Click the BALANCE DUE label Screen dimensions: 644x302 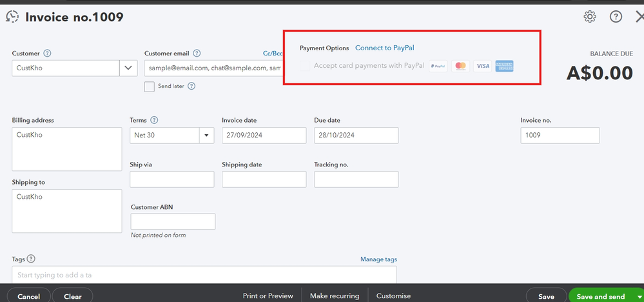point(612,54)
